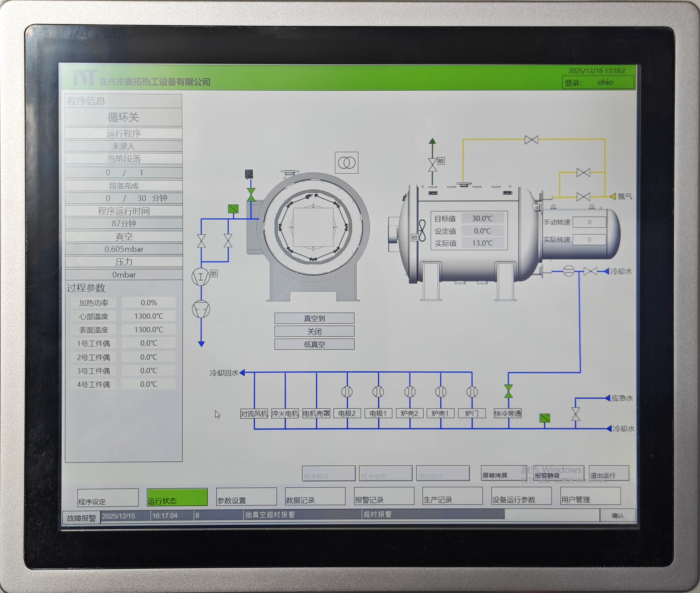
Task: Click the 低真空 status button
Action: 314,344
